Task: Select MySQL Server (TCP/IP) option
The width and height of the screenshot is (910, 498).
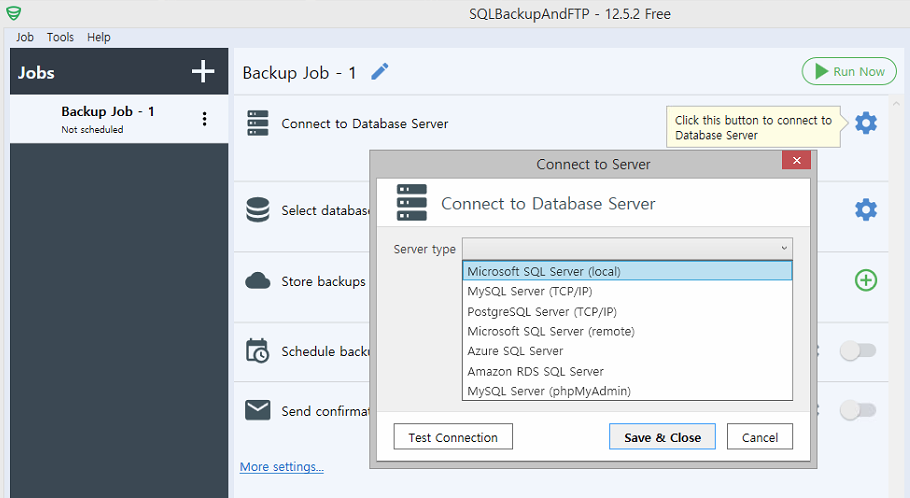Action: (627, 291)
